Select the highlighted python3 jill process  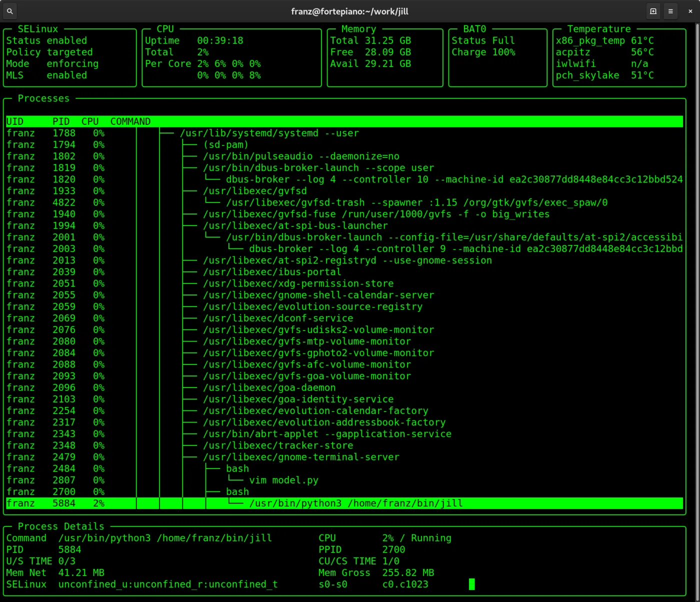[x=344, y=503]
